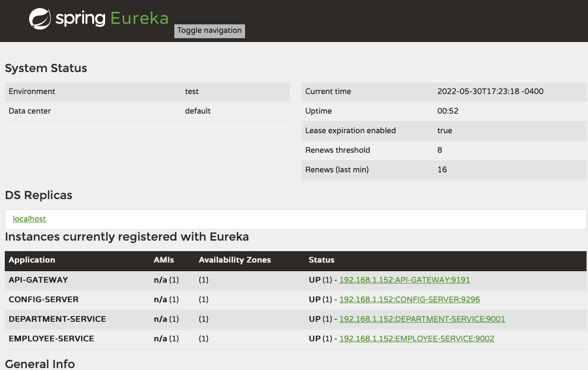
Task: Open the DEPARTMENT-SERVICE:9001 instance link
Action: [x=422, y=319]
